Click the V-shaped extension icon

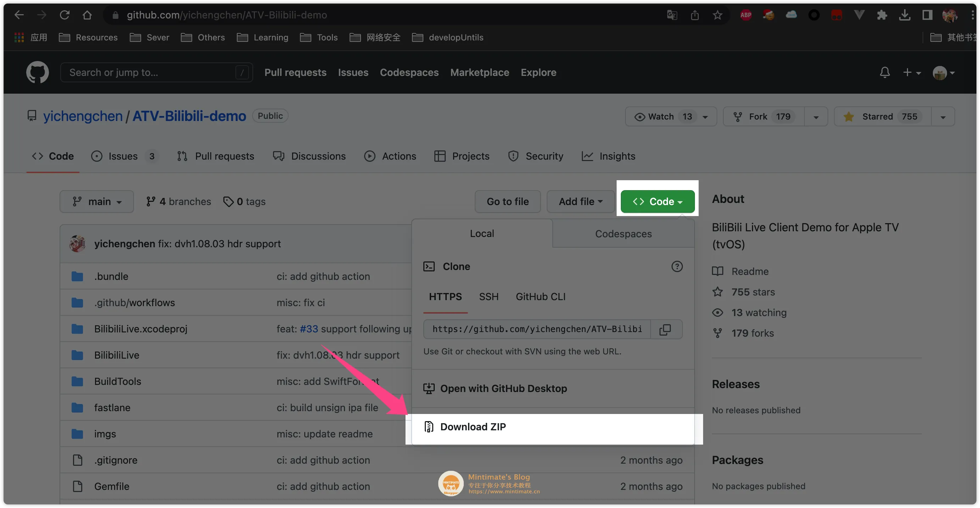pyautogui.click(x=859, y=15)
